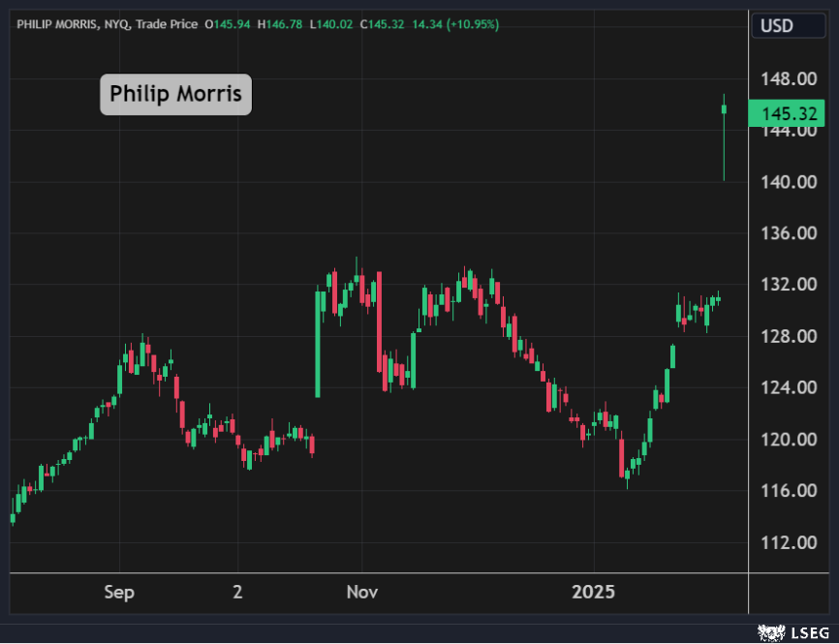This screenshot has height=644, width=839.
Task: Open the USD currency selector
Action: pyautogui.click(x=789, y=26)
